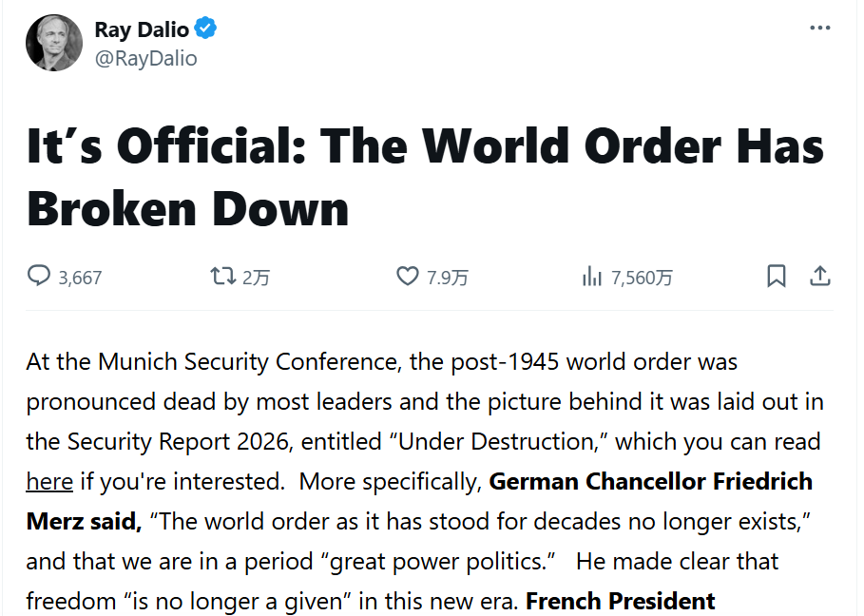Click the 7.9万 likes count

(447, 278)
